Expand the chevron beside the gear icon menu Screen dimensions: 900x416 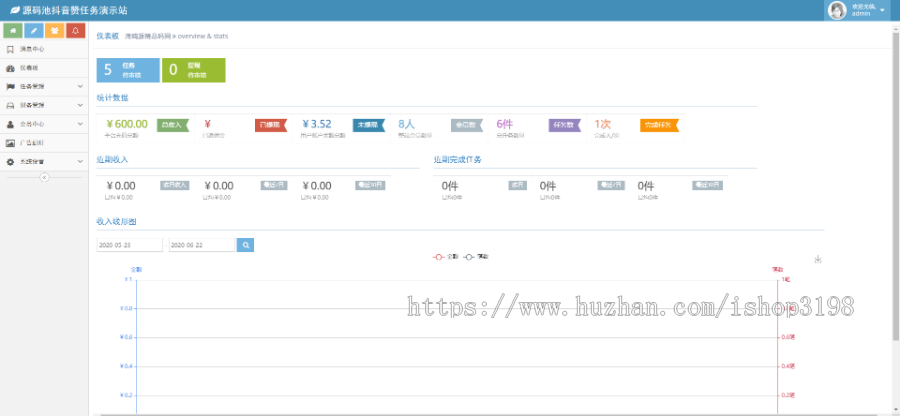coord(80,162)
